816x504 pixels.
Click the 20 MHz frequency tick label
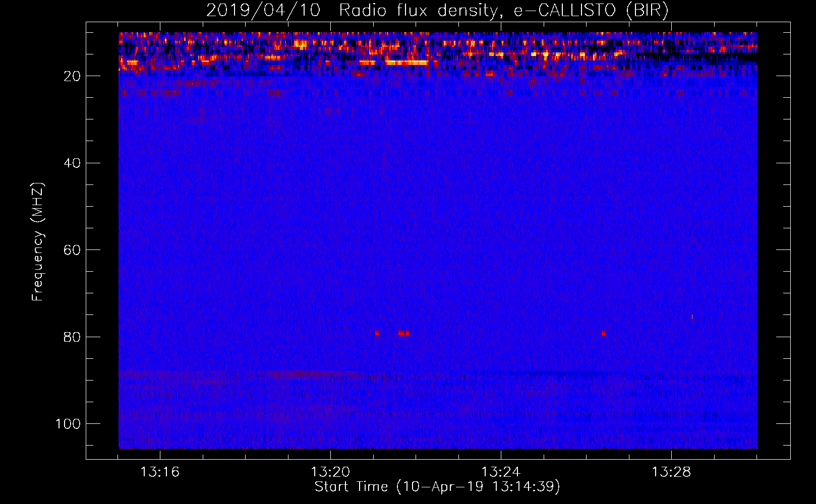coord(73,76)
